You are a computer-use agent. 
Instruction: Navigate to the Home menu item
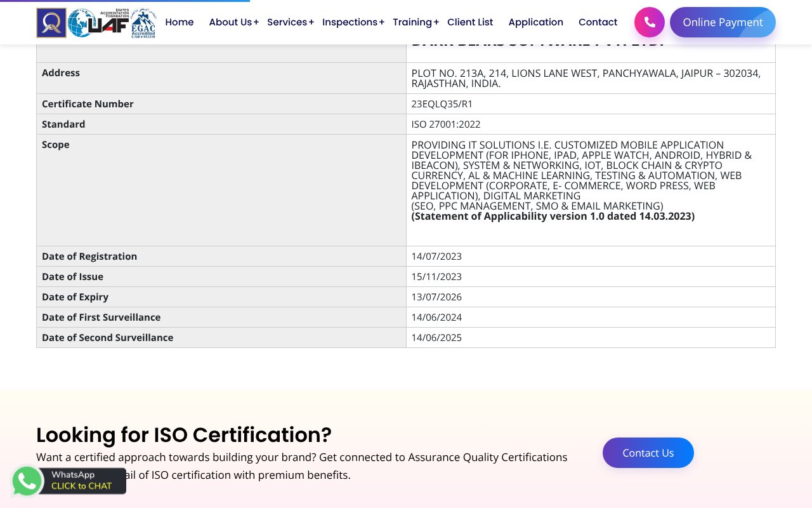click(x=180, y=22)
